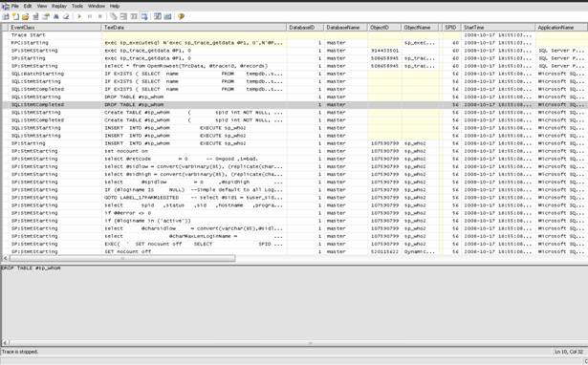Viewport: 588px width, 365px height.
Task: Click the 'select @retcode = 0' TextData cell
Action: pos(193,159)
